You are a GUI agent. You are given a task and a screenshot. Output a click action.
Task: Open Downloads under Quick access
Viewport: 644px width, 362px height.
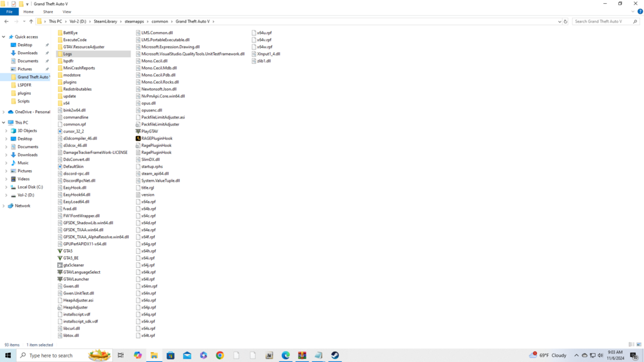click(27, 53)
